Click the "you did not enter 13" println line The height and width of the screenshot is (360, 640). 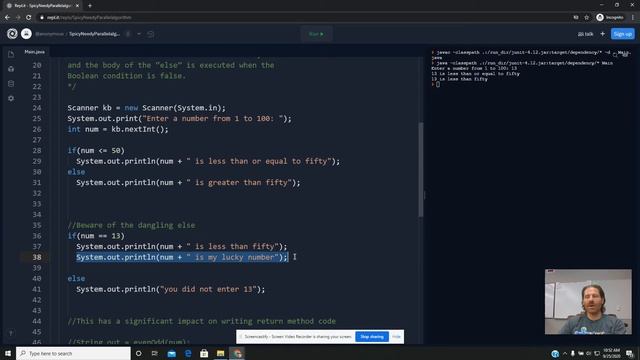click(170, 289)
